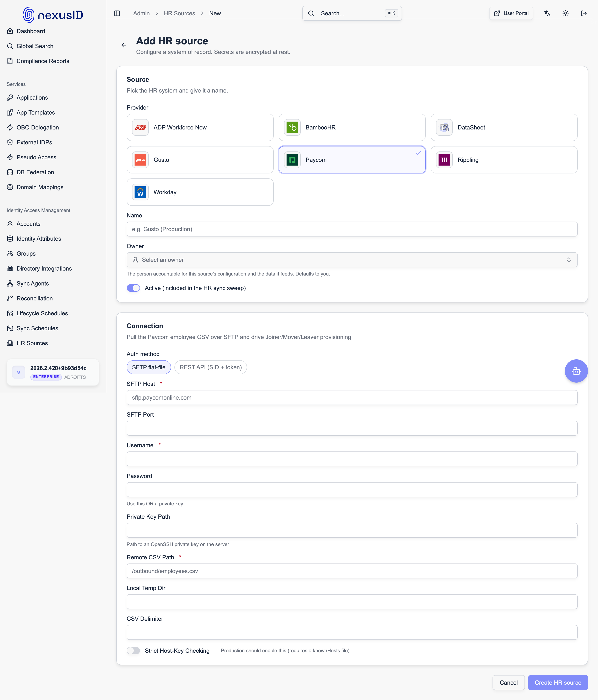Choose DataSheet as provider
598x700 pixels.
[504, 127]
